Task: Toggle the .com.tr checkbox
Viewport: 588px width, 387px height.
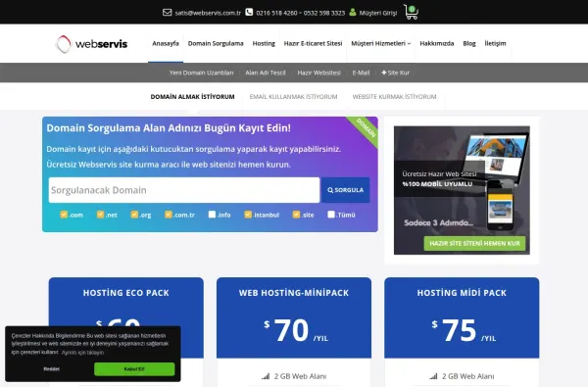Action: click(x=169, y=215)
